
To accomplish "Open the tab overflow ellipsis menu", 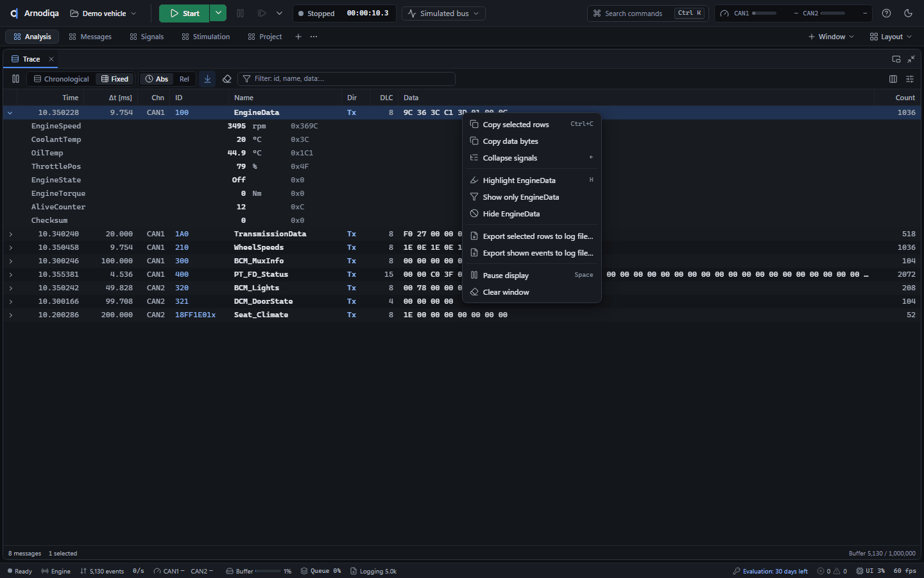I will tap(314, 37).
